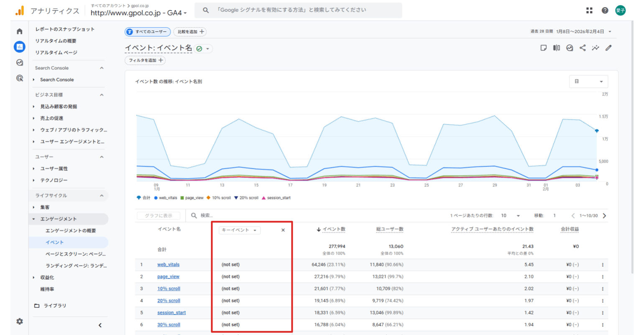The height and width of the screenshot is (335, 644).
Task: Collapse the ライフサイクル section
Action: [102, 196]
